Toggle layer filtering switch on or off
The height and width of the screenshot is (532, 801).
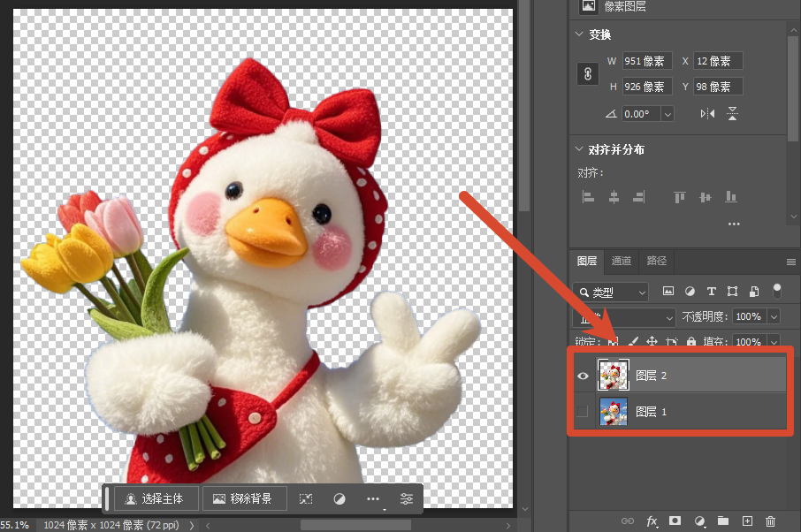tap(777, 291)
